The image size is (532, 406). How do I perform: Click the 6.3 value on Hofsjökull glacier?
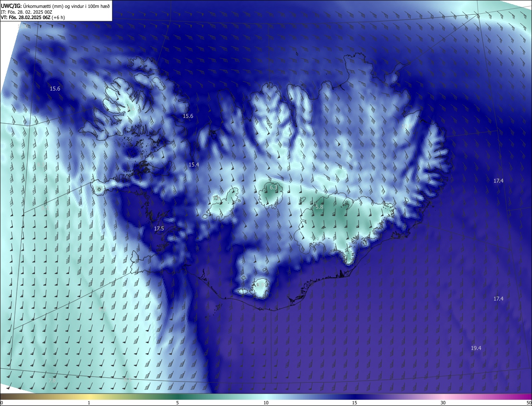[273, 188]
